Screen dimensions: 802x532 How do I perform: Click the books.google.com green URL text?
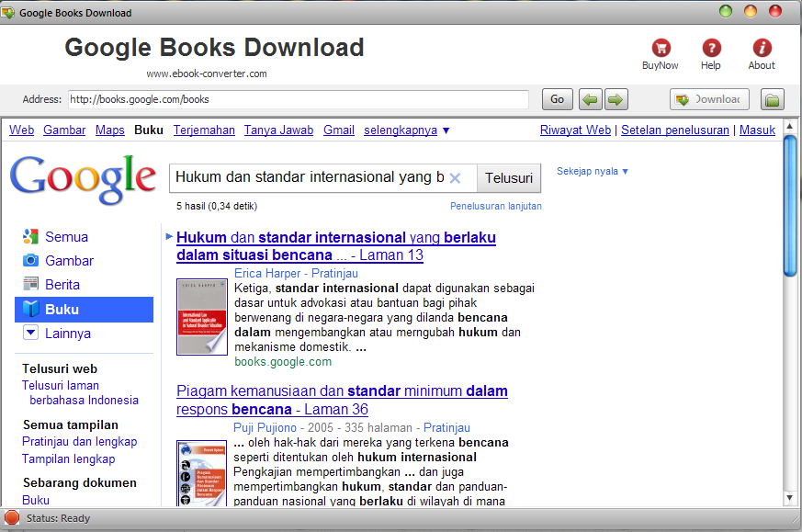pos(283,362)
